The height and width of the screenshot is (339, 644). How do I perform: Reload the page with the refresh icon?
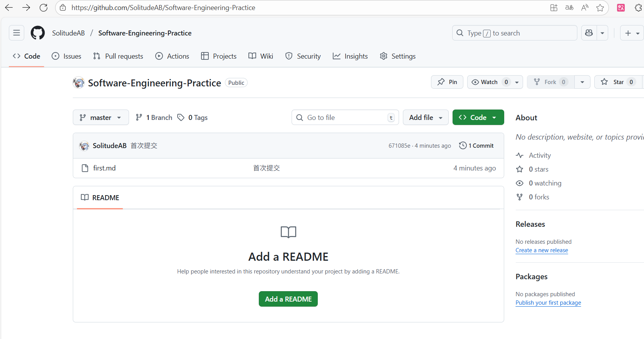click(44, 8)
